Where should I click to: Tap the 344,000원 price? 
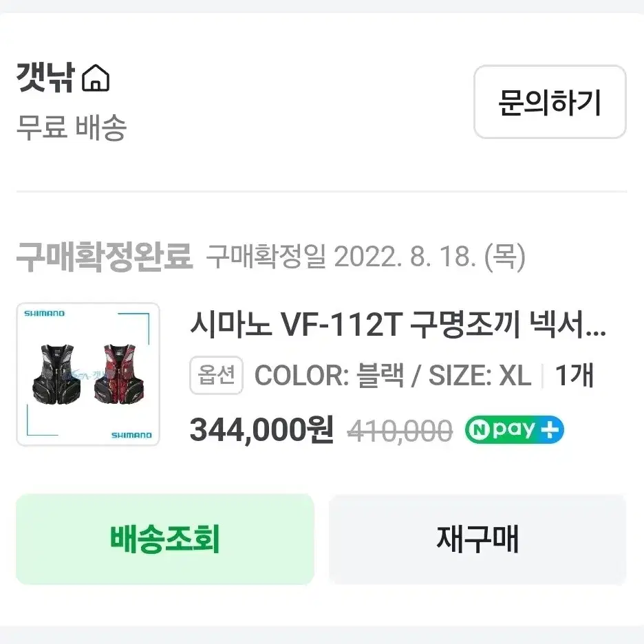pyautogui.click(x=261, y=430)
